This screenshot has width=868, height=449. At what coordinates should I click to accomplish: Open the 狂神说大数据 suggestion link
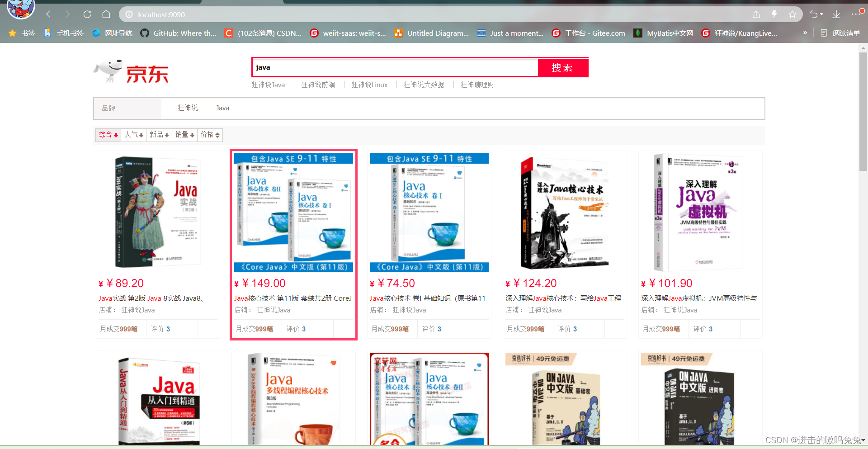point(424,85)
